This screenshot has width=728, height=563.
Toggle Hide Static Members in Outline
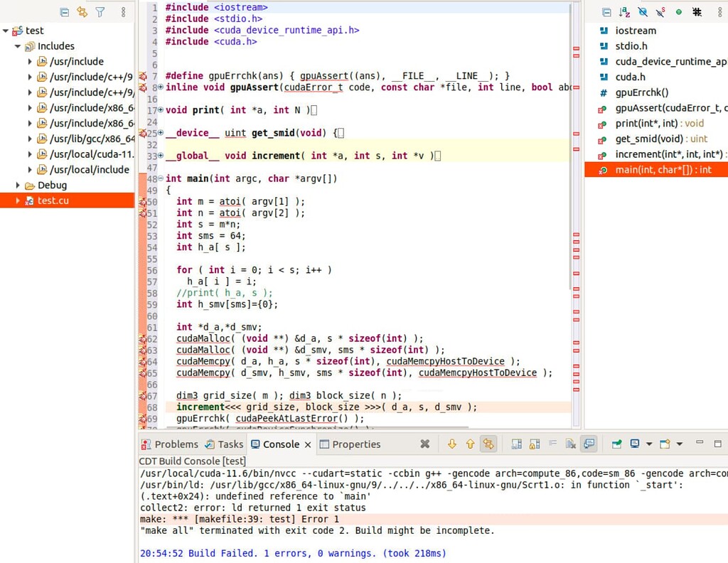point(660,12)
